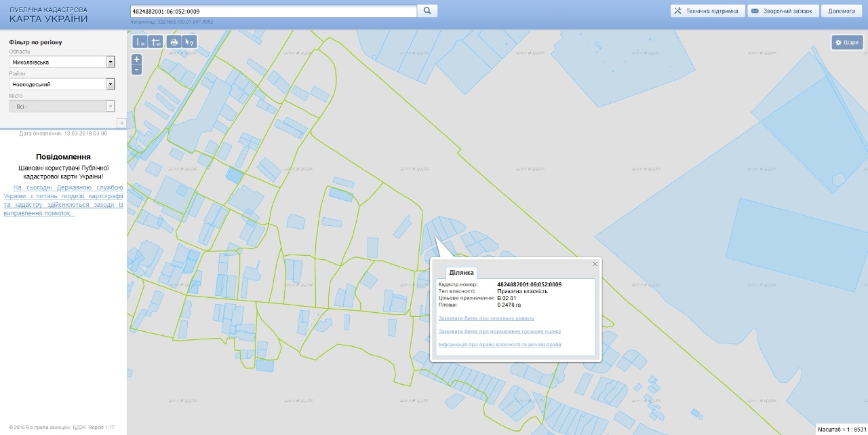Click link Замовити Витяг про земельну ділянку
868x435 pixels.
coord(486,318)
